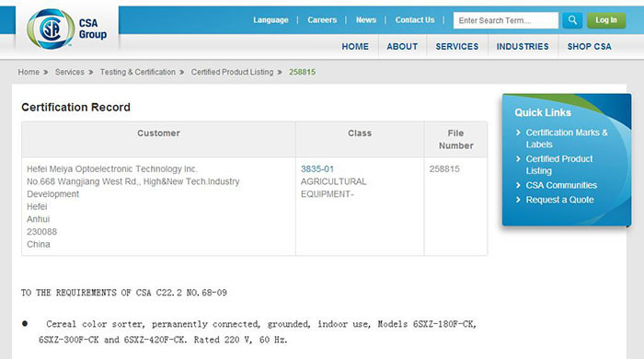The width and height of the screenshot is (644, 359).
Task: Click the File Number column header
Action: [x=456, y=139]
